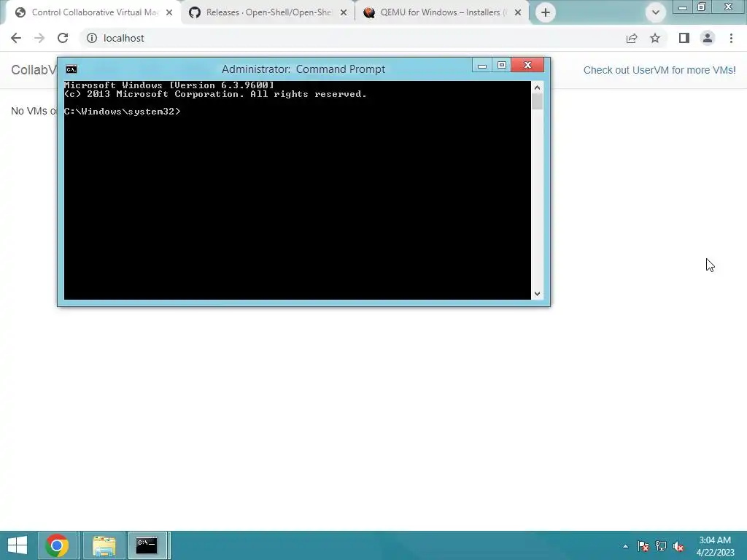Close the Administrator Command Prompt window
747x560 pixels.
[527, 65]
